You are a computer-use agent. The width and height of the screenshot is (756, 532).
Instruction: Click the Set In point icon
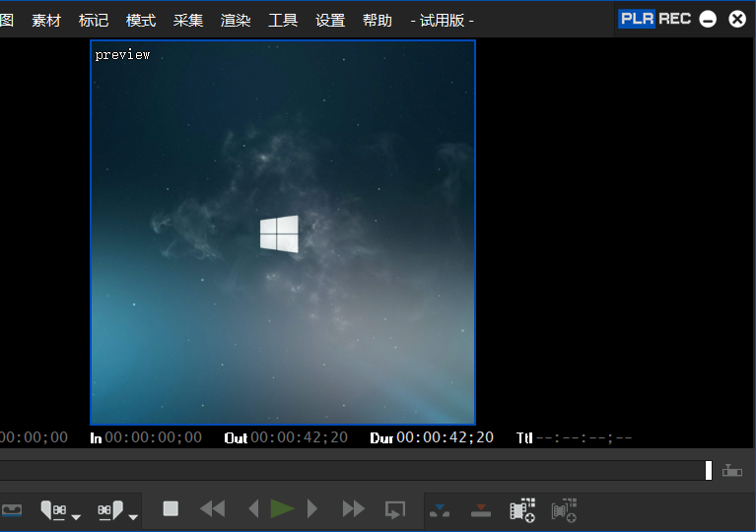(53, 510)
